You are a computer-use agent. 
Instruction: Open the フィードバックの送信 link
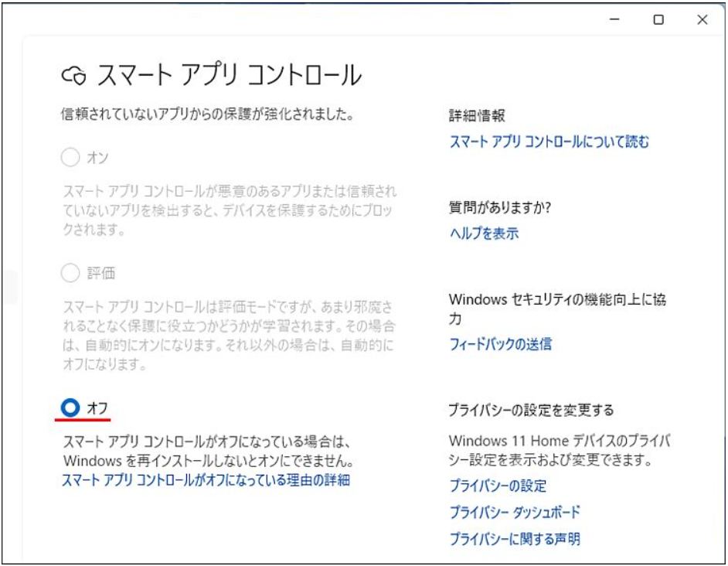[500, 344]
